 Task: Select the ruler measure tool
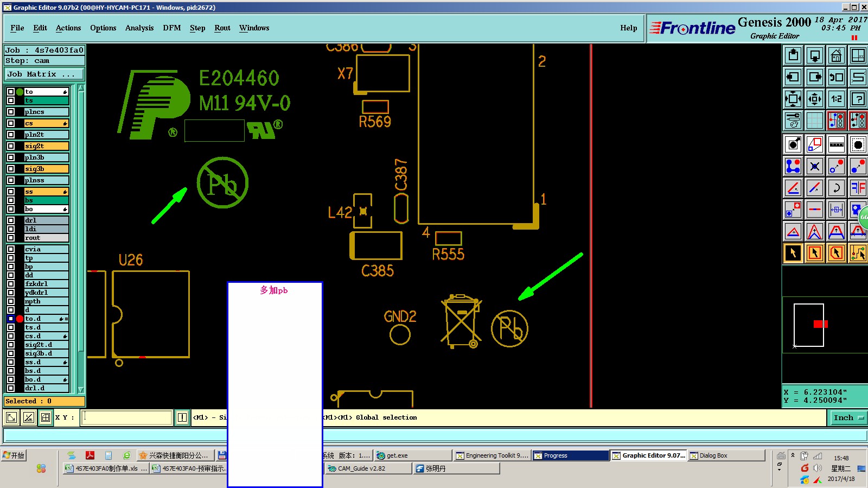[837, 144]
